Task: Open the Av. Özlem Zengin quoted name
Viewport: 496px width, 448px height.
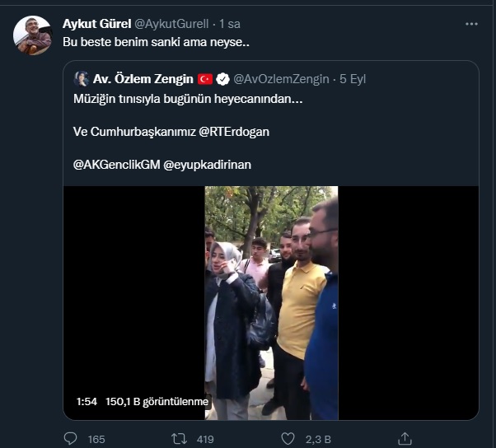Action: click(143, 79)
